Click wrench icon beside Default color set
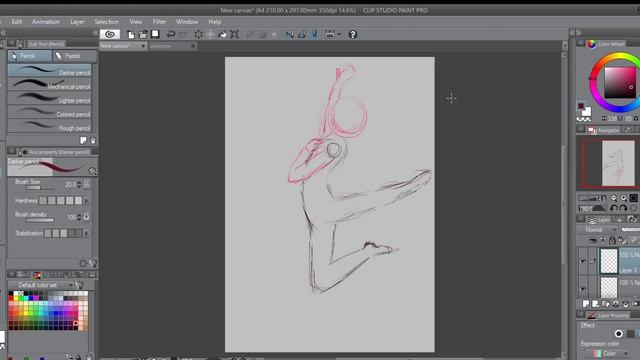 pyautogui.click(x=80, y=285)
